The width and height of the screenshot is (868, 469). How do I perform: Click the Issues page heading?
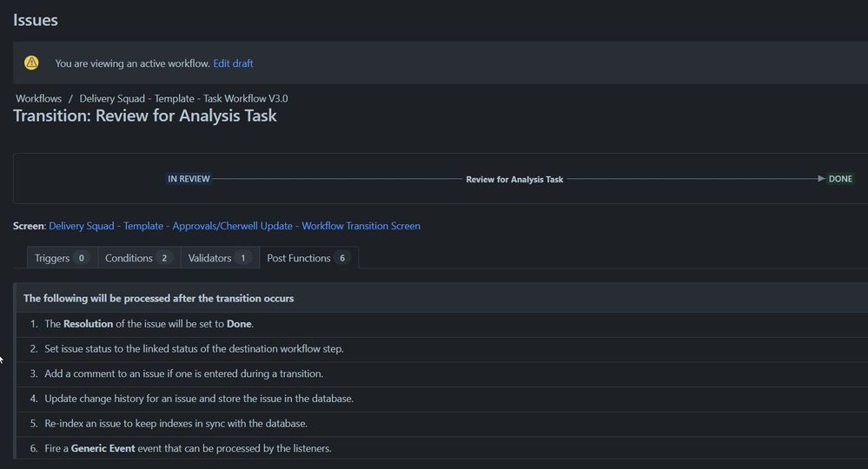pos(36,20)
